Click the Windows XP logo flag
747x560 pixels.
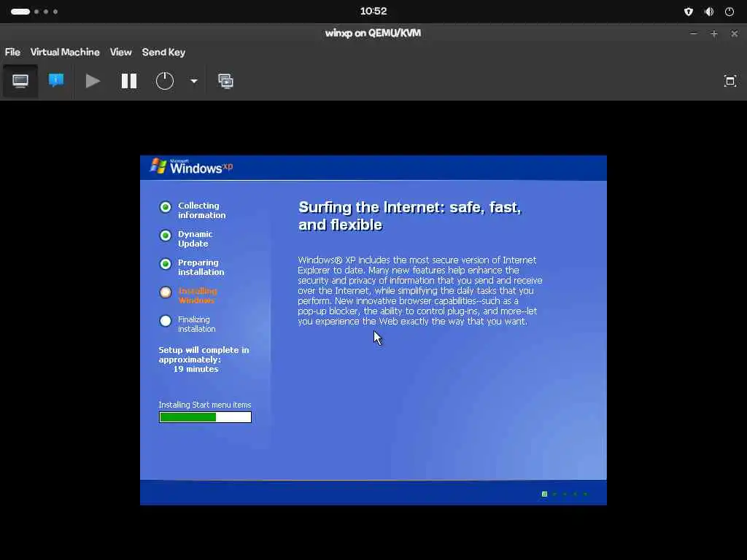point(158,166)
